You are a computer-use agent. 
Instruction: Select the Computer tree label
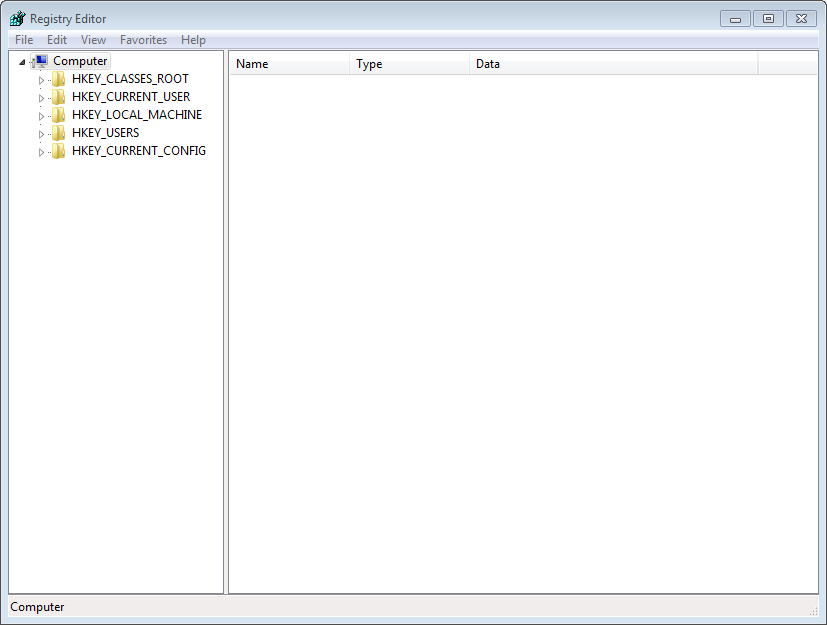click(x=80, y=61)
